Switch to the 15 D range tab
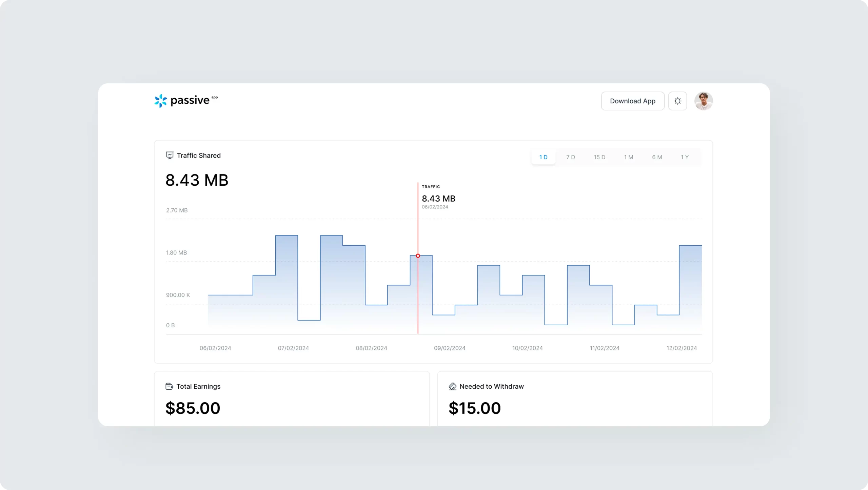This screenshot has height=490, width=868. point(599,157)
